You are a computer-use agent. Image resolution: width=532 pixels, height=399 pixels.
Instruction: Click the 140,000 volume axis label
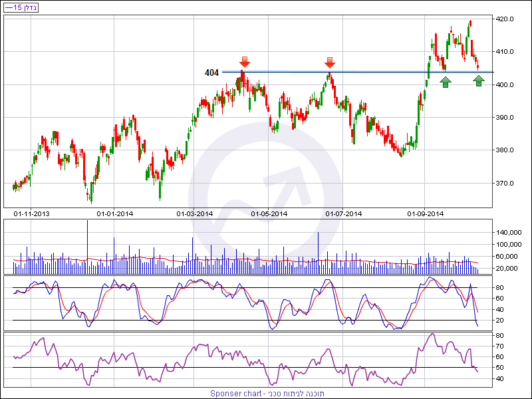click(509, 232)
